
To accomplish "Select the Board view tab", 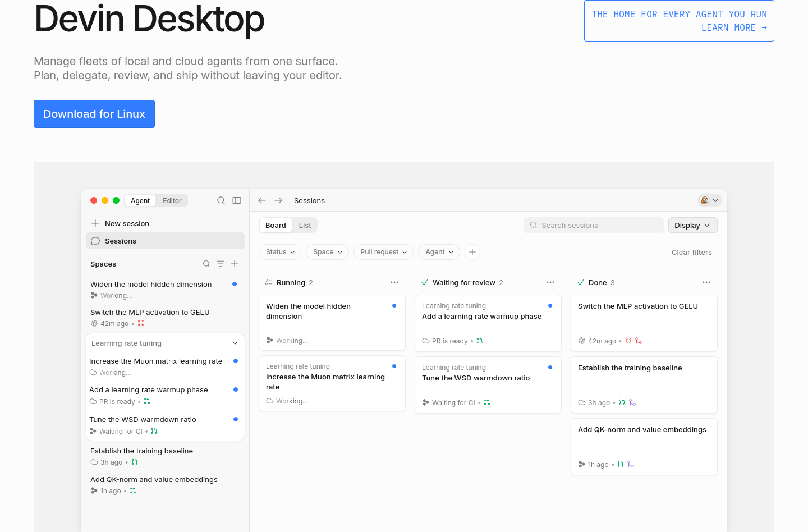I will click(276, 225).
